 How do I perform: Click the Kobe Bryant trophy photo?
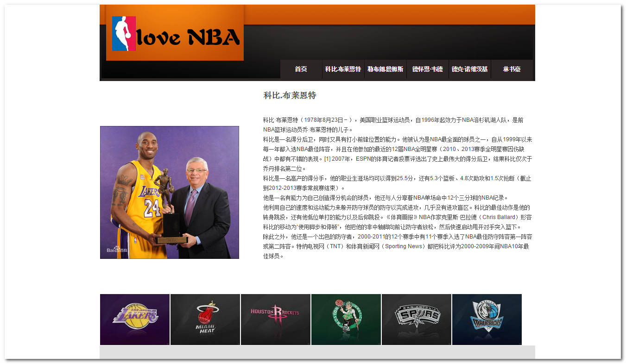coord(170,192)
